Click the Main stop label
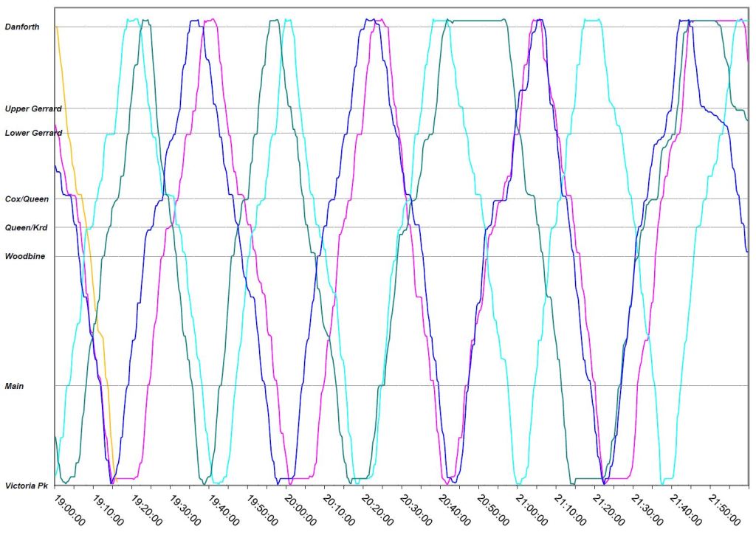This screenshot has width=756, height=535. (x=15, y=386)
